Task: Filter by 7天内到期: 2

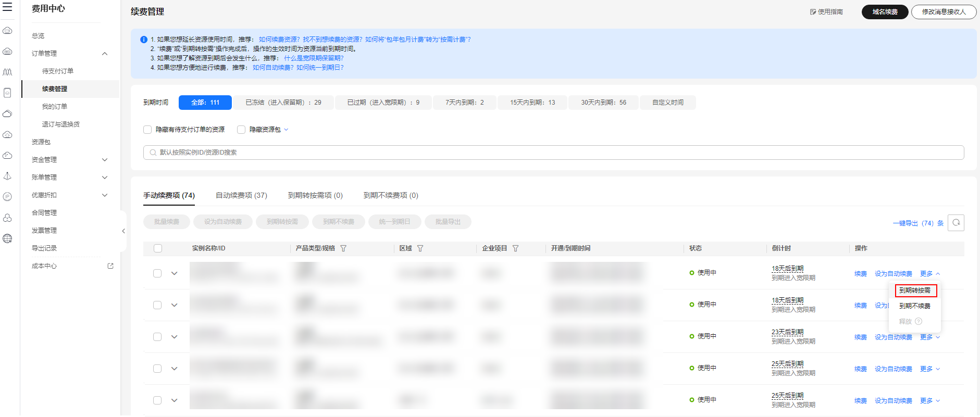Action: [464, 103]
